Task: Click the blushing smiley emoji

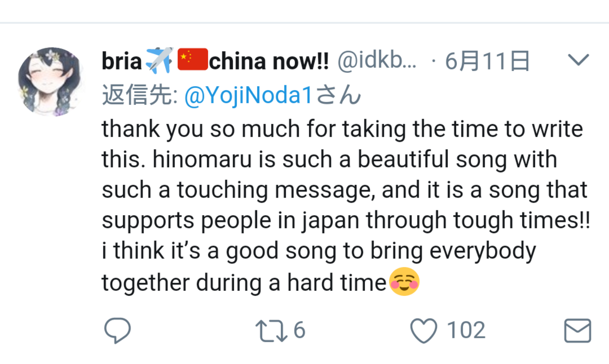Action: click(404, 281)
